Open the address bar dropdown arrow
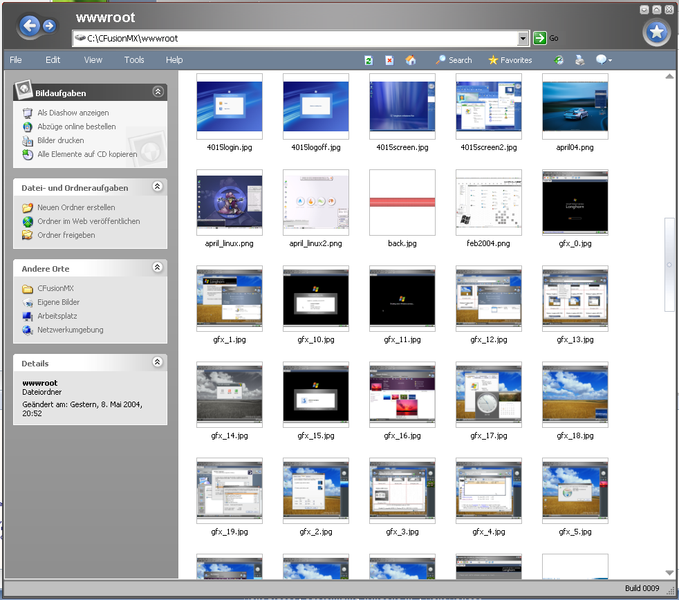The width and height of the screenshot is (679, 600). tap(523, 38)
